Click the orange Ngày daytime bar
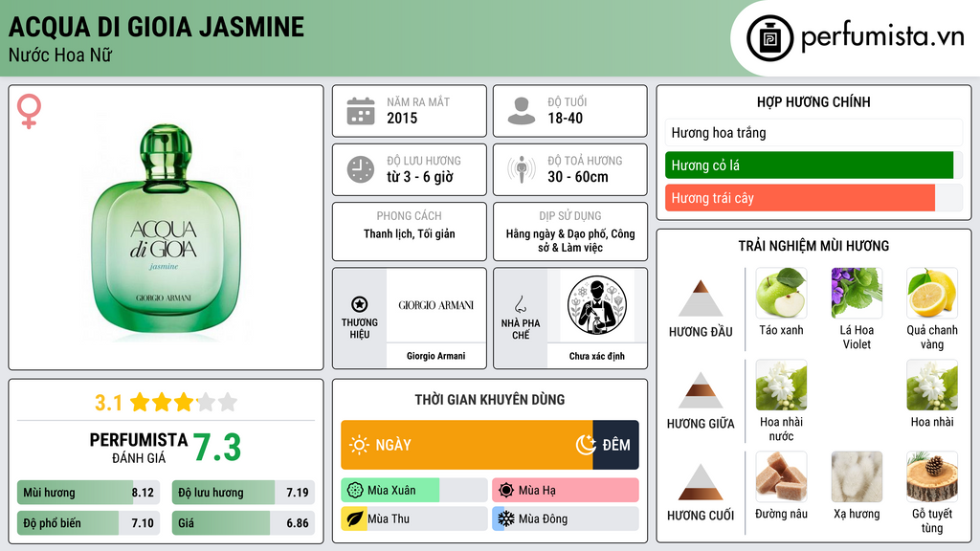980x551 pixels. (467, 445)
